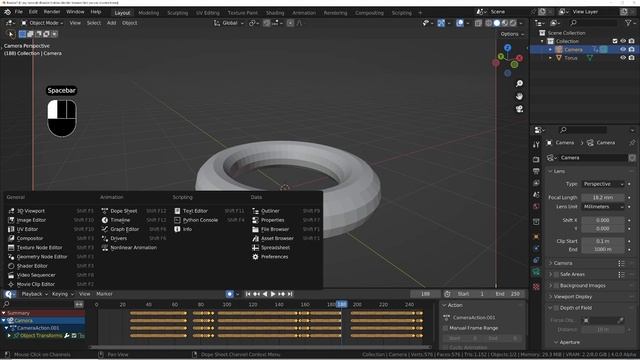Screen dimensions: 640x360
Task: Click the Timeline clock icon
Action: [105, 220]
